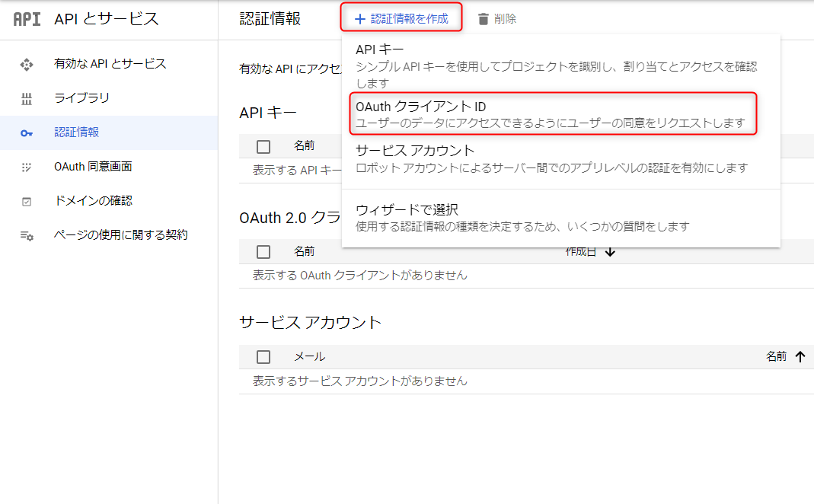Viewport: 814px width, 504px height.
Task: Click the ライブラリ library icon
Action: [27, 99]
